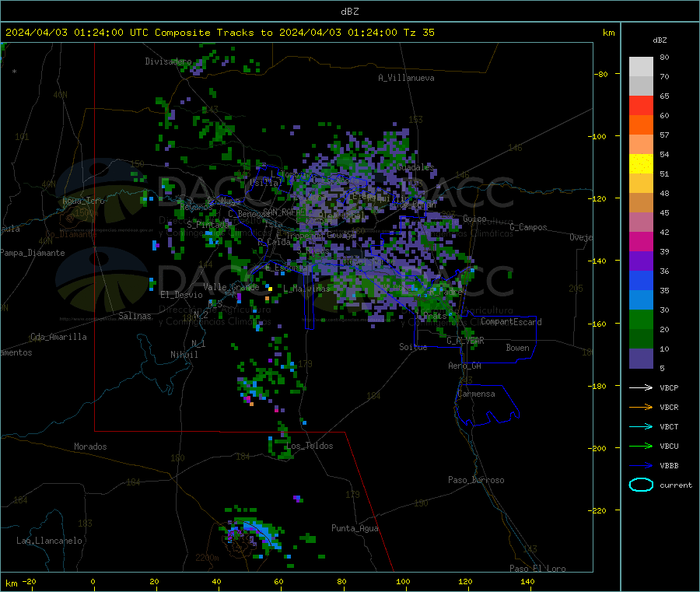
Task: Click the timestamp header '2024/04/03 01:24:00 UTC'
Action: tap(77, 33)
